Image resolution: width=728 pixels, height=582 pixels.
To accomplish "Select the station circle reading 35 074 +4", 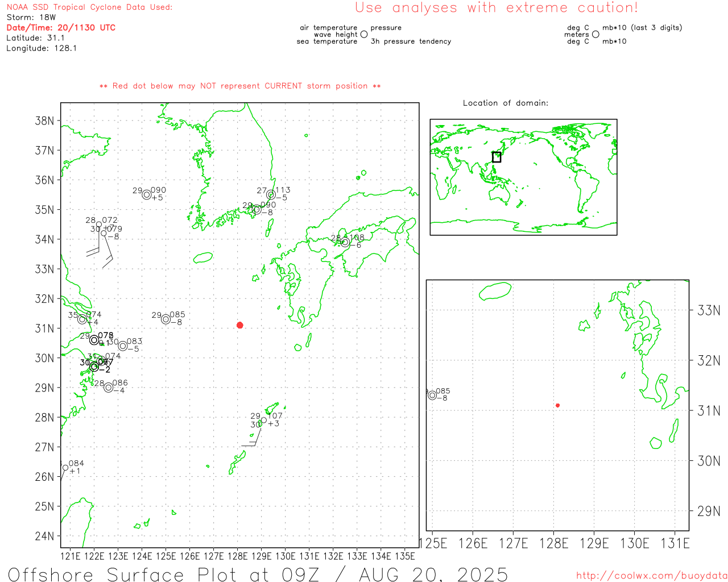I will [x=82, y=319].
